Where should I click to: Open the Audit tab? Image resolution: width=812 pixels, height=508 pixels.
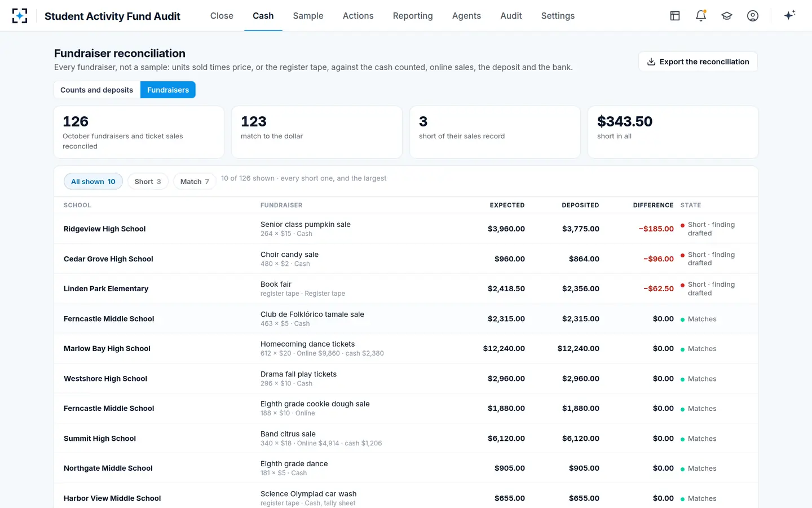[x=511, y=16]
